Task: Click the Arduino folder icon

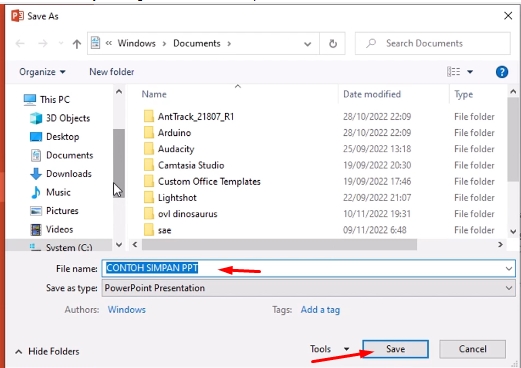Action: 149,133
